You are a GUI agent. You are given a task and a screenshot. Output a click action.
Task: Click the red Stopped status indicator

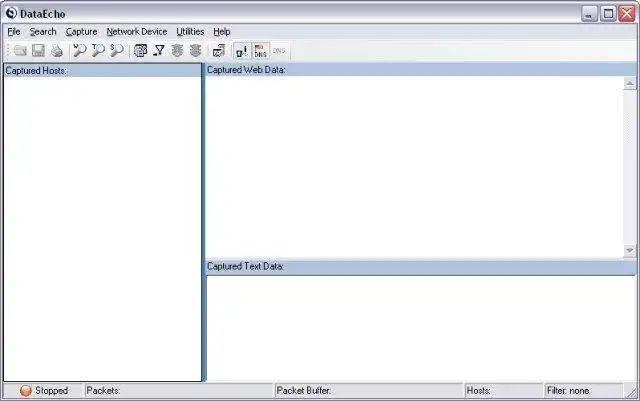click(26, 391)
